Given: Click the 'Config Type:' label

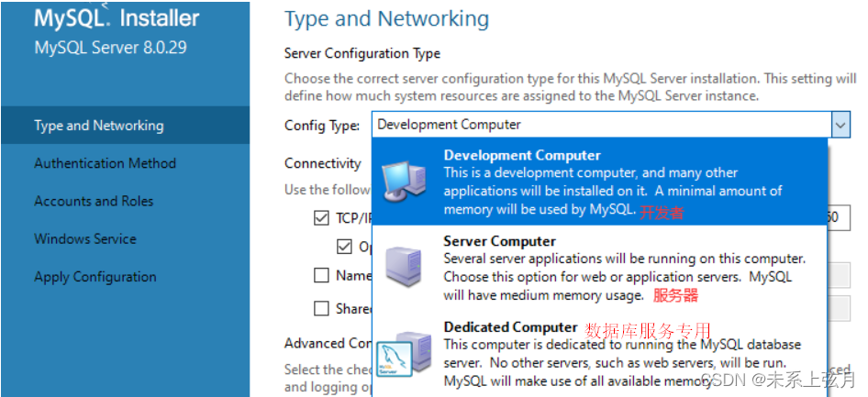Looking at the screenshot, I should [x=322, y=126].
